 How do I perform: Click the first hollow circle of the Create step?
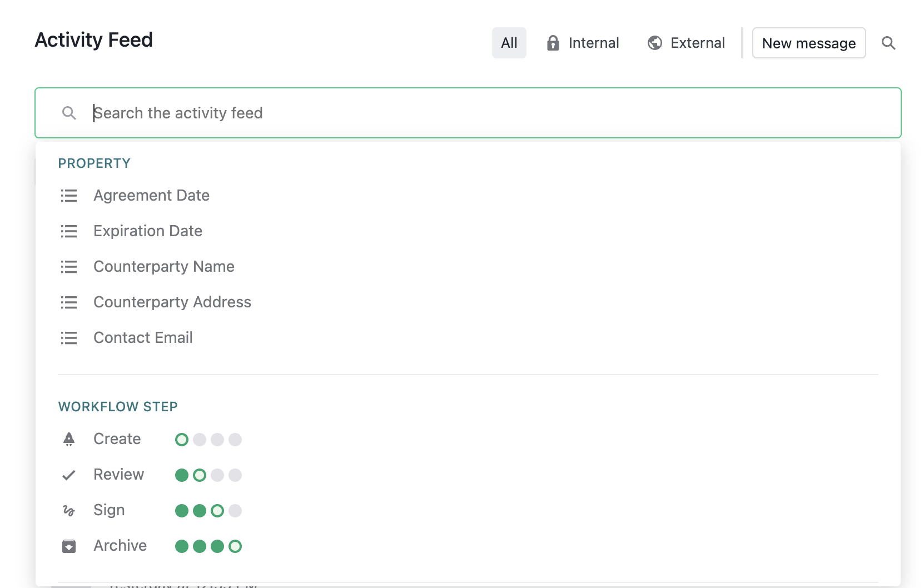pyautogui.click(x=181, y=439)
